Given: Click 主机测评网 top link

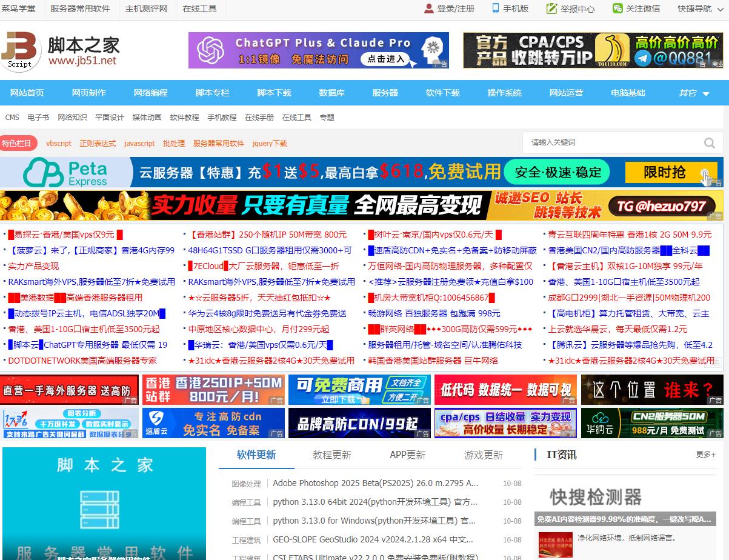Looking at the screenshot, I should pos(146,8).
